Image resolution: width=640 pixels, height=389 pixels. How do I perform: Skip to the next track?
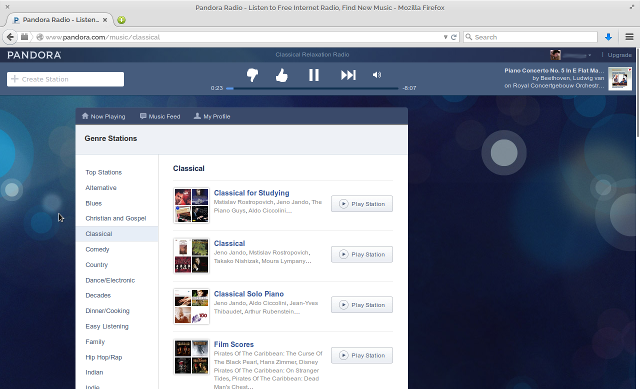(x=348, y=75)
